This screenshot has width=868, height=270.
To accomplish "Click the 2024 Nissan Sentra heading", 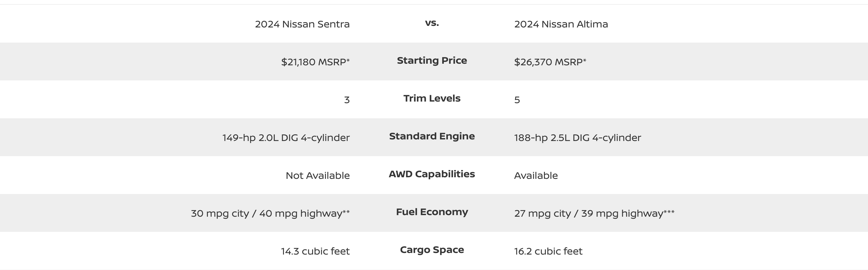I will click(x=302, y=24).
